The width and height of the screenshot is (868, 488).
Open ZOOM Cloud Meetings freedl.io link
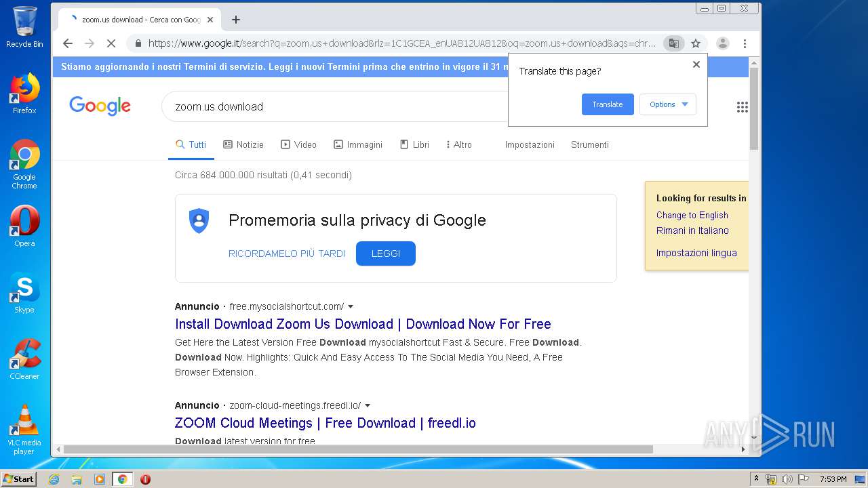click(x=325, y=423)
